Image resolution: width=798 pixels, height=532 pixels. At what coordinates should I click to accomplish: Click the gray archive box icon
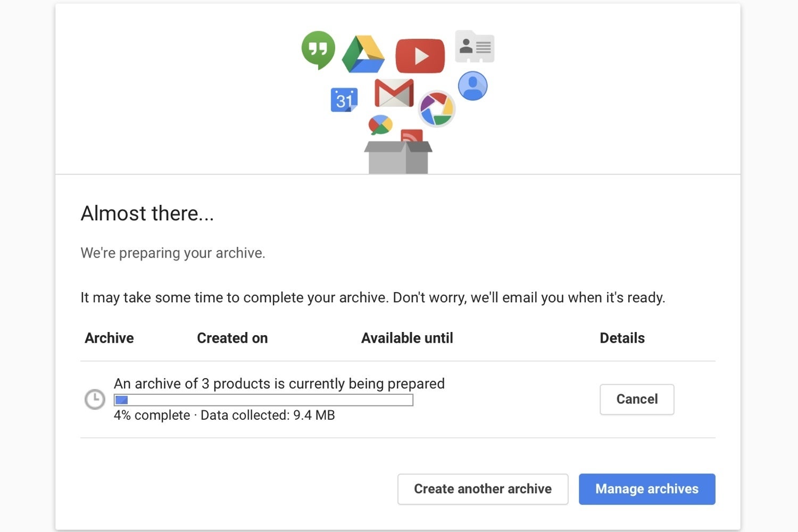[398, 157]
